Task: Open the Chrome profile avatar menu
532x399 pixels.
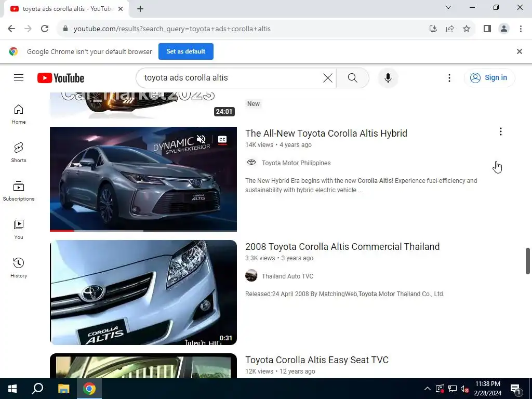Action: (504, 29)
